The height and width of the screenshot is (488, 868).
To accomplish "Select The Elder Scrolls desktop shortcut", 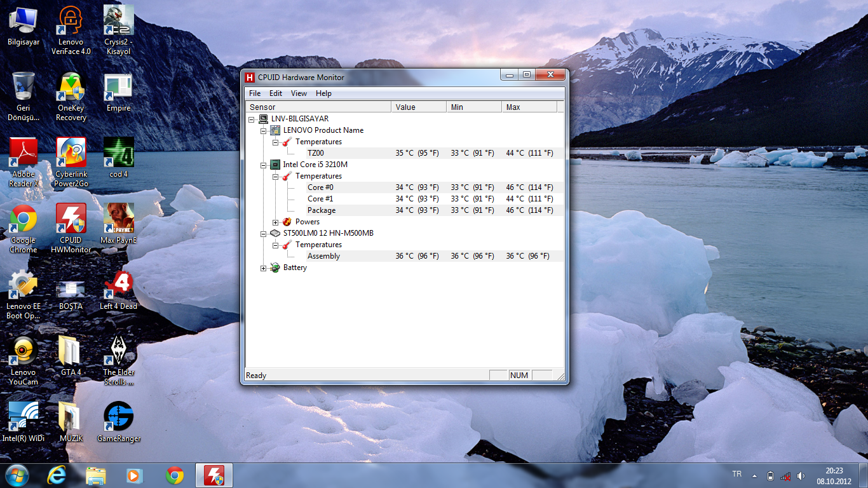I will click(x=119, y=361).
